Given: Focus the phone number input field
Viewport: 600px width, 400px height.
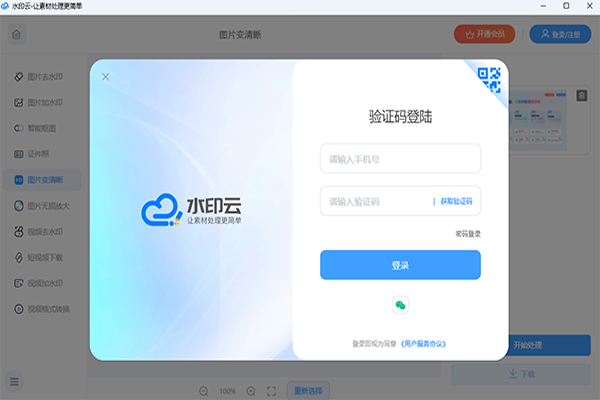Looking at the screenshot, I should pos(400,159).
